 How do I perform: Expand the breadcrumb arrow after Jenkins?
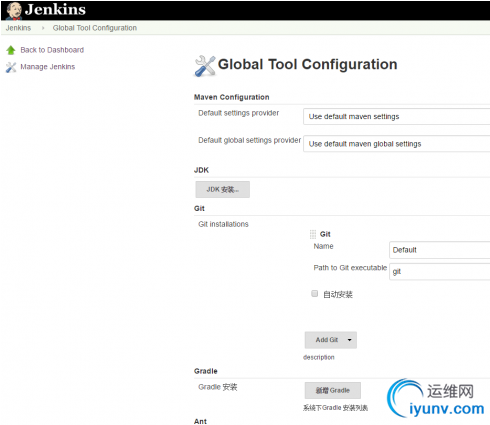(x=43, y=28)
